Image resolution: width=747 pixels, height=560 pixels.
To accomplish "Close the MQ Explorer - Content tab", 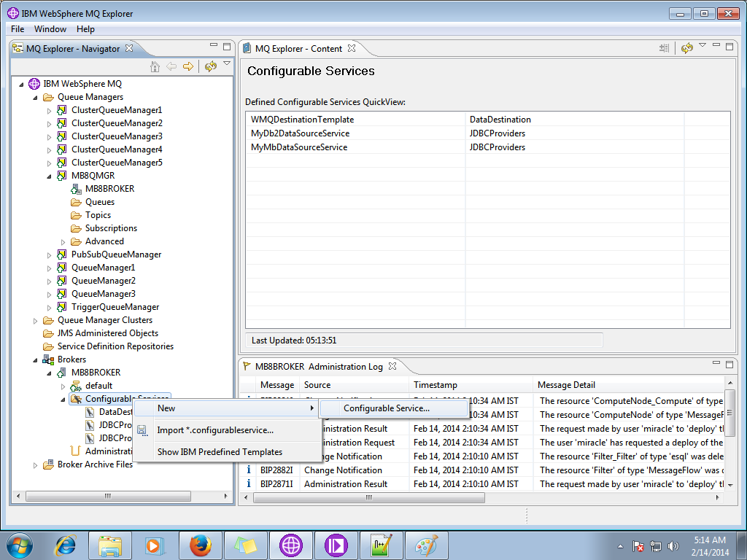I will click(x=352, y=48).
